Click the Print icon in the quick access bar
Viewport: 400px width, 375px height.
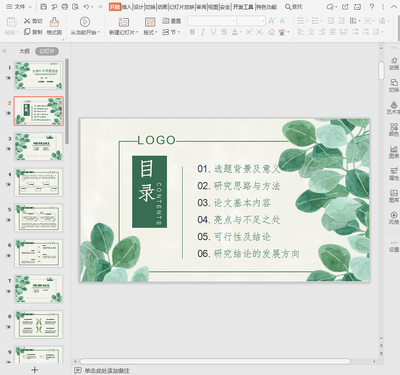(x=65, y=7)
